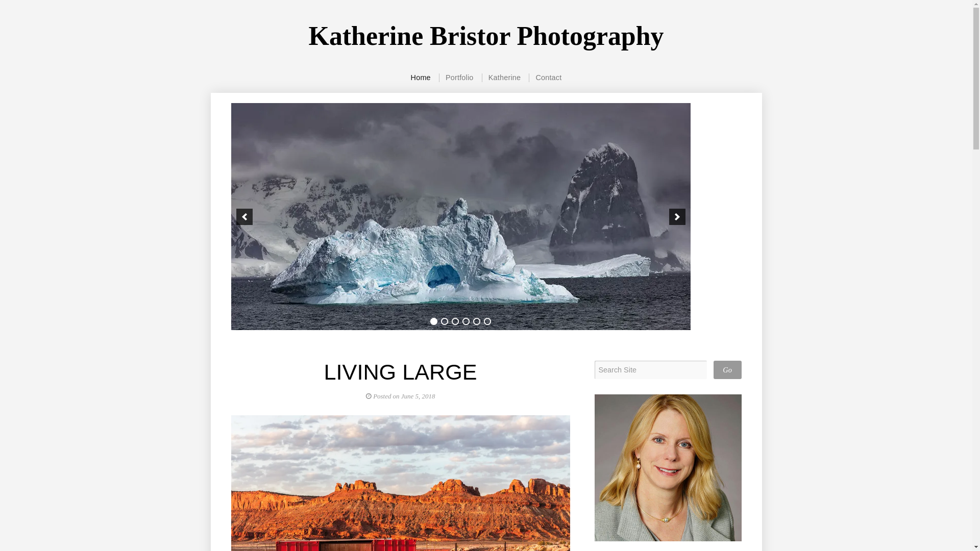Select slideshow dot number 2
The width and height of the screenshot is (980, 551).
(x=444, y=321)
